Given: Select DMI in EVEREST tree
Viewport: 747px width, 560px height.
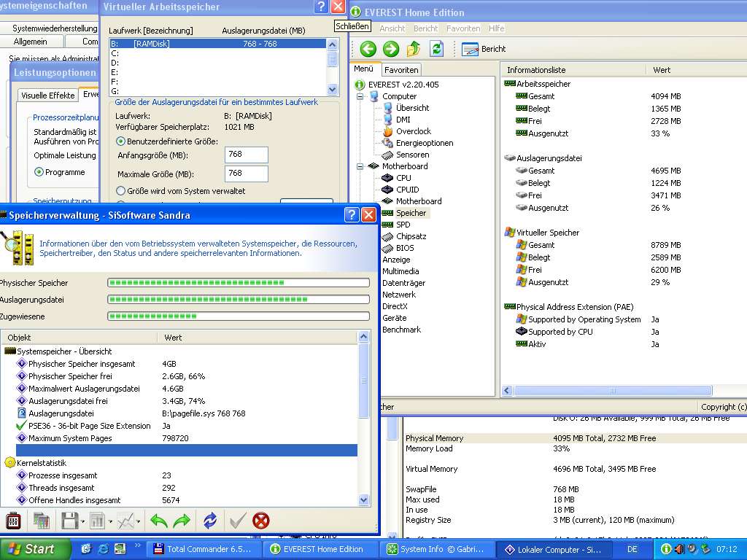Looking at the screenshot, I should (x=403, y=120).
